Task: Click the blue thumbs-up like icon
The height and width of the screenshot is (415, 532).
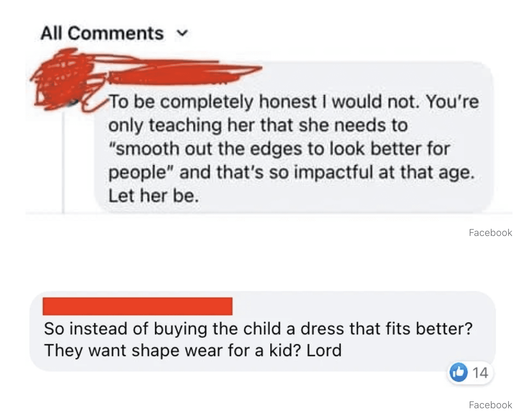Action: [459, 372]
